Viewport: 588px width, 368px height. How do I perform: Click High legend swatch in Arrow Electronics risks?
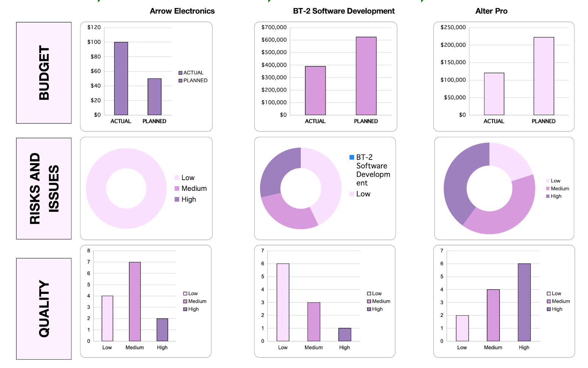click(x=177, y=199)
